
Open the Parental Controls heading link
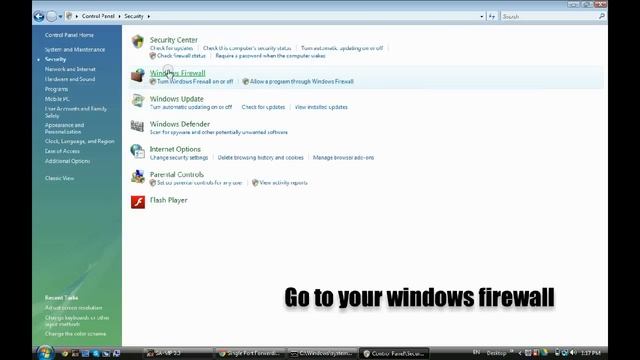[x=176, y=174]
